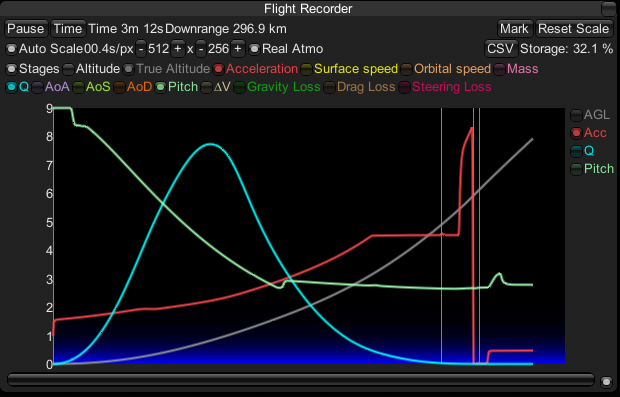The width and height of the screenshot is (620, 397).
Task: Enable the Orbital speed graph
Action: pos(446,69)
